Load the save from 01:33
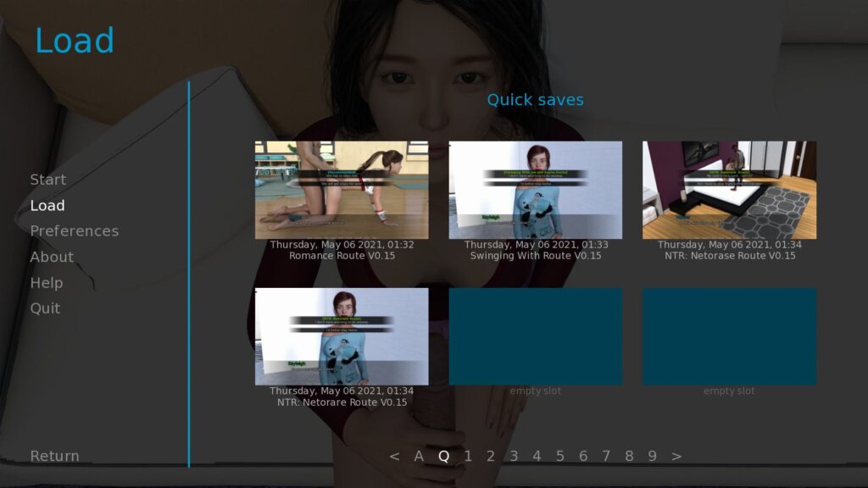 [x=535, y=191]
